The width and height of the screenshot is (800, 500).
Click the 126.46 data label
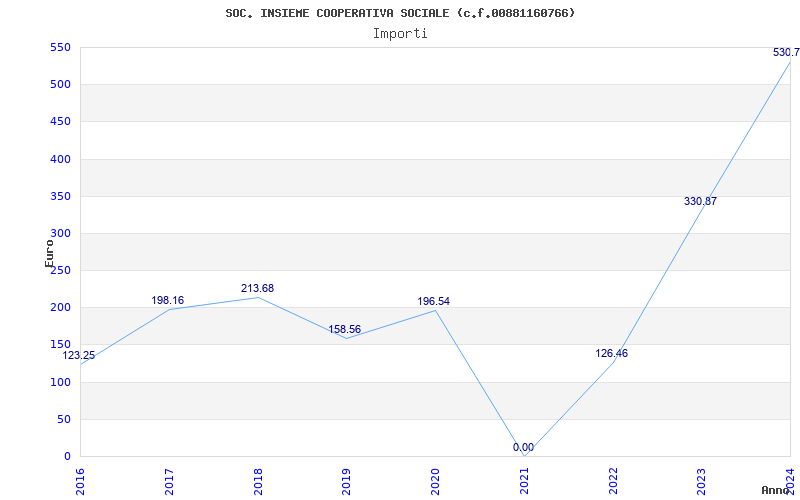[611, 353]
